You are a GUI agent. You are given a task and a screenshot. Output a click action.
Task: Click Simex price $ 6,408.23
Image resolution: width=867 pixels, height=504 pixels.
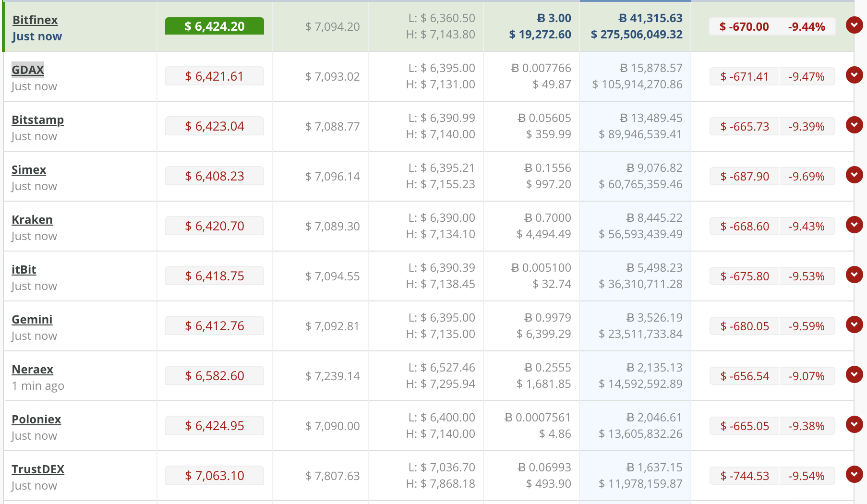point(215,176)
